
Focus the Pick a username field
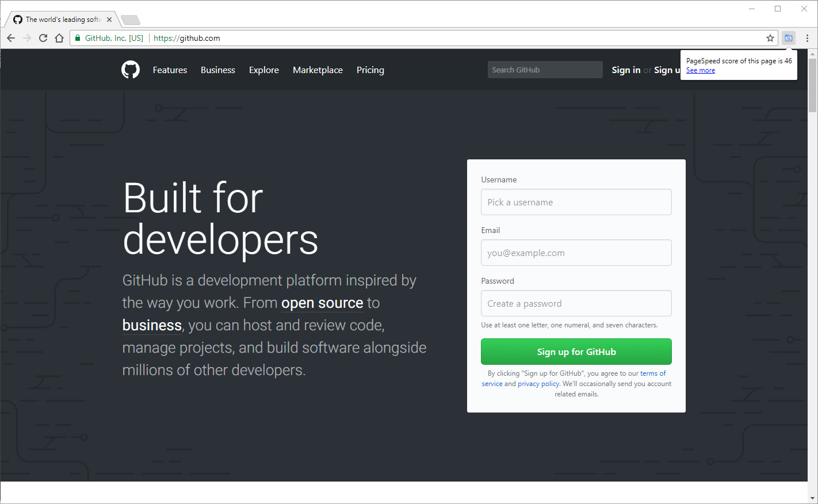[576, 202]
